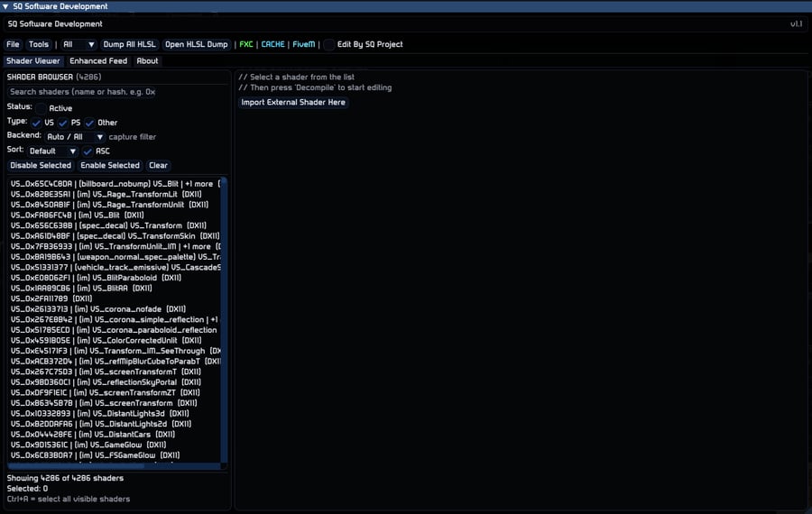
Task: Select the CACHE mode label
Action: 272,44
